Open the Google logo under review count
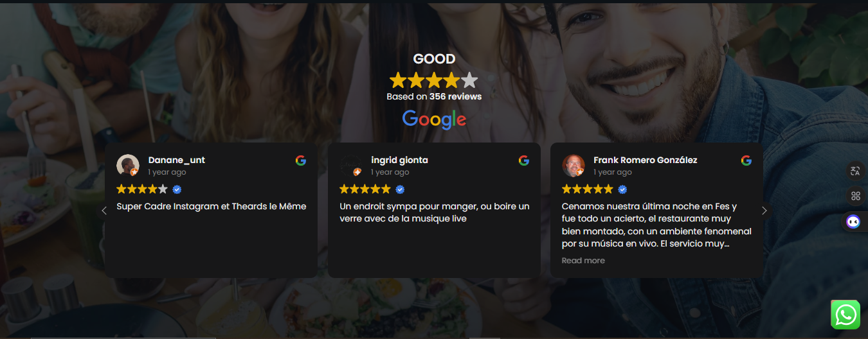This screenshot has height=339, width=868. click(434, 119)
